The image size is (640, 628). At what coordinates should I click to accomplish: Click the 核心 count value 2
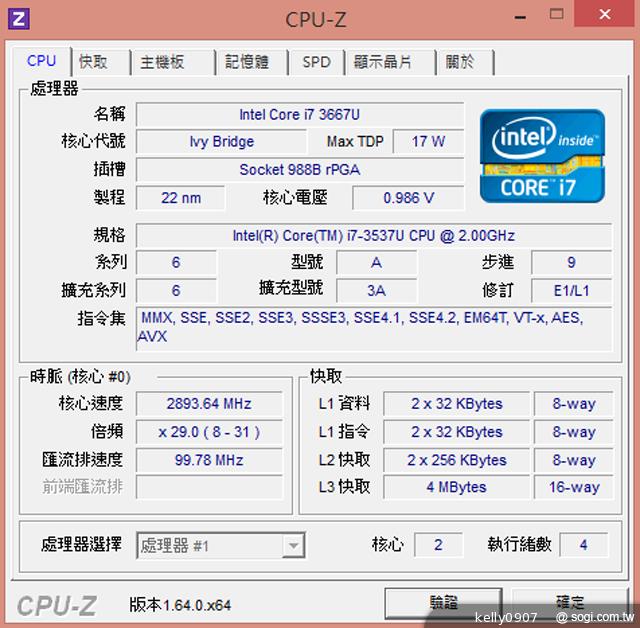[x=438, y=544]
